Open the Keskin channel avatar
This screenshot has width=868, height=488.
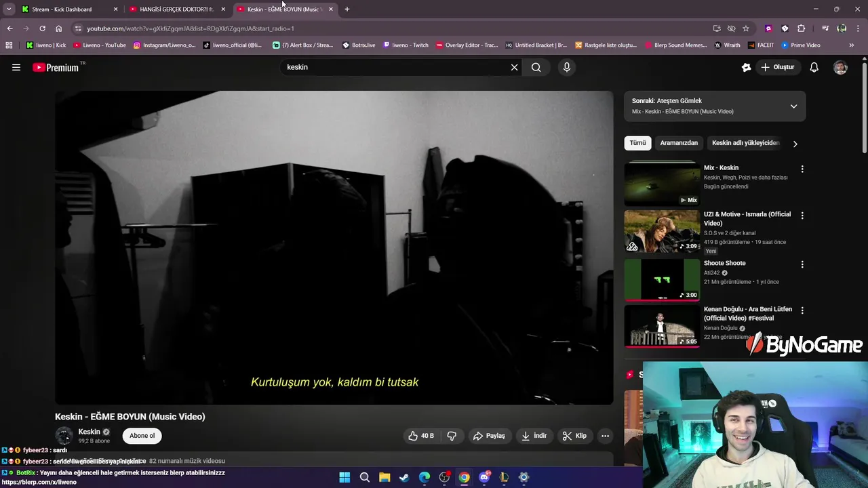(x=64, y=436)
